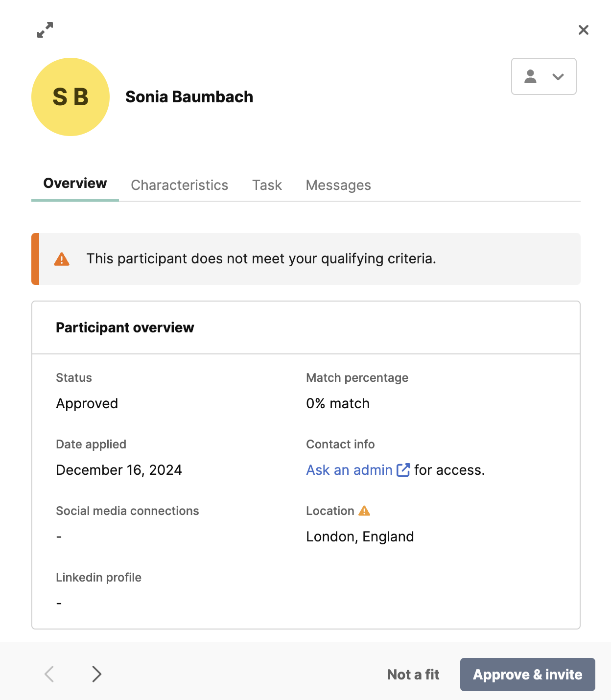
Task: Close the participant panel with X
Action: click(x=583, y=30)
